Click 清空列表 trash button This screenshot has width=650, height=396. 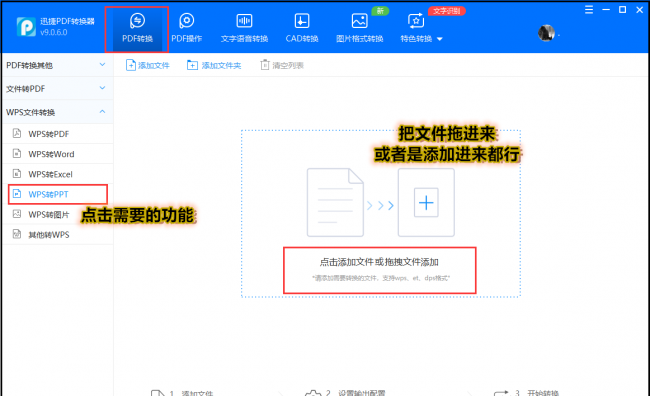(282, 65)
